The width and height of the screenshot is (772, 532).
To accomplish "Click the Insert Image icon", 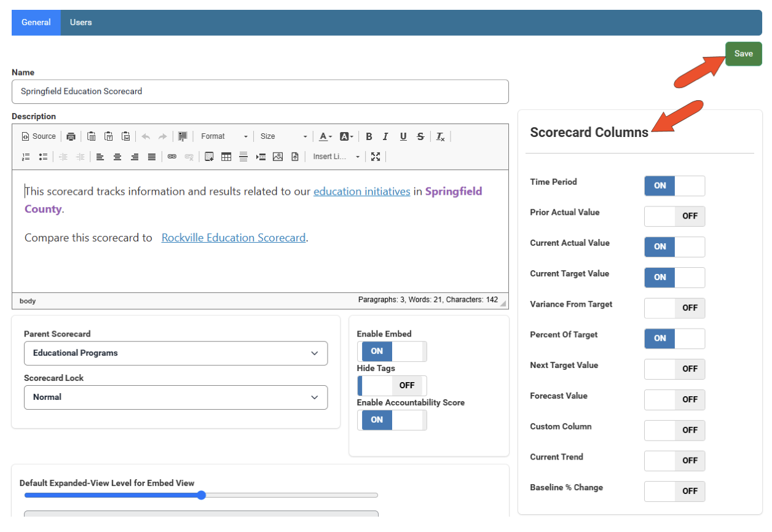I will 278,157.
